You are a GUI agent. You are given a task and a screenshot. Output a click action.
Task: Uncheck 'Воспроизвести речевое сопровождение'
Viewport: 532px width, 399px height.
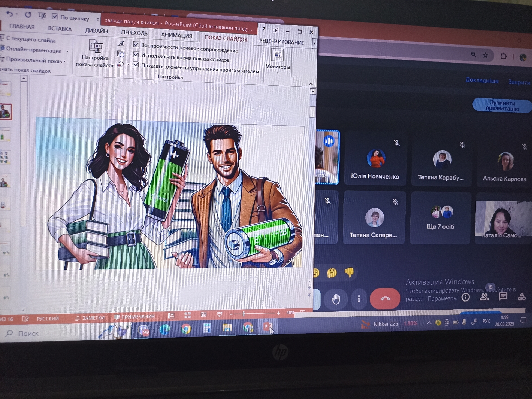tap(136, 44)
